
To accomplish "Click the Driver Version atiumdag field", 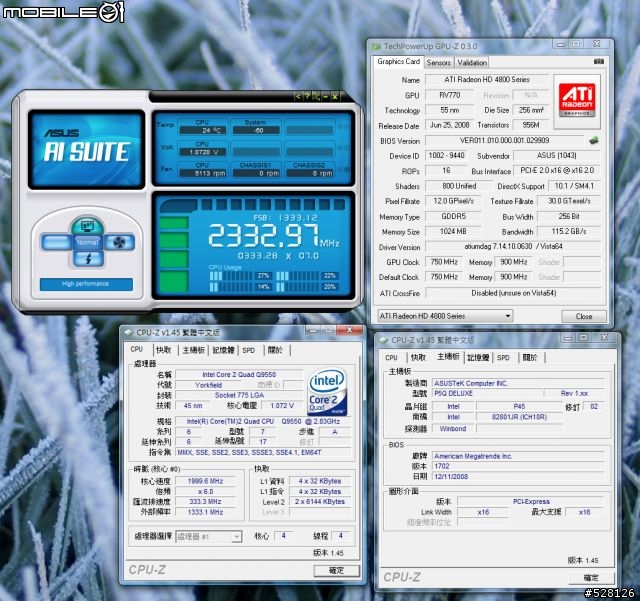I will tap(513, 247).
